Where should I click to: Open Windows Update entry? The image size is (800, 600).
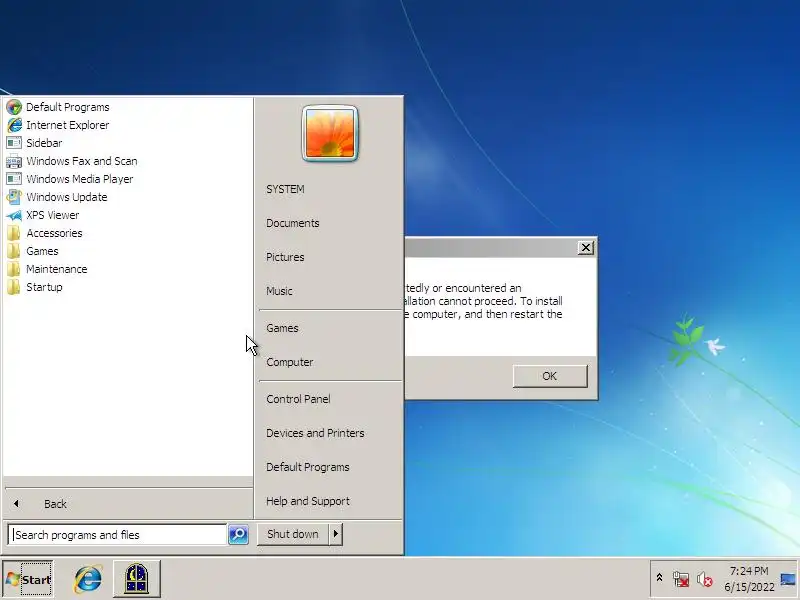point(67,197)
